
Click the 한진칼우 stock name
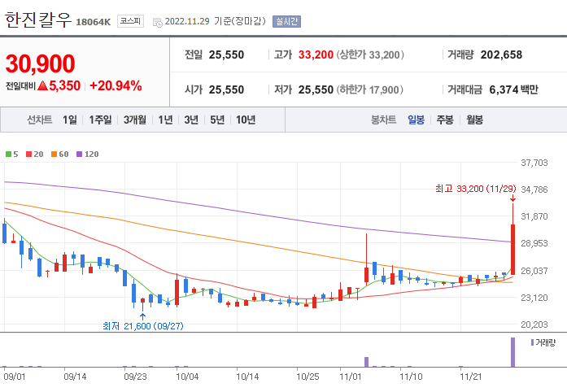pos(38,20)
